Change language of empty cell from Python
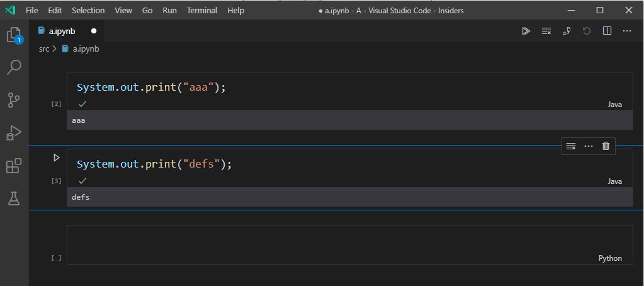Image resolution: width=644 pixels, height=286 pixels. click(611, 258)
